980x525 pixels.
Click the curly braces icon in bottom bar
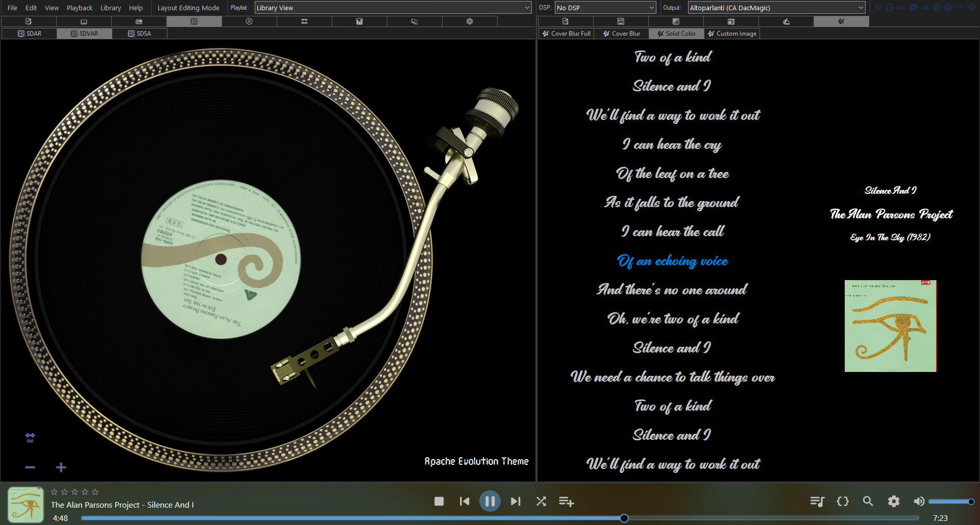click(x=843, y=502)
